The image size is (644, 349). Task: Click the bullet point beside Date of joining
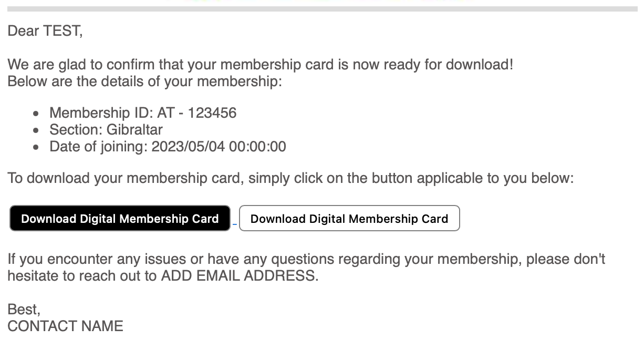coord(36,147)
